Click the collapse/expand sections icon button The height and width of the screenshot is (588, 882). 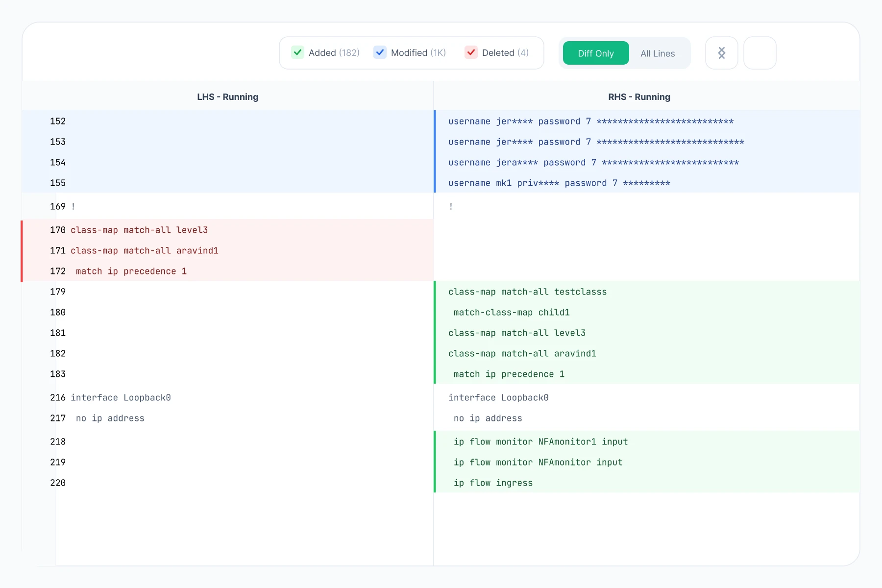(721, 53)
